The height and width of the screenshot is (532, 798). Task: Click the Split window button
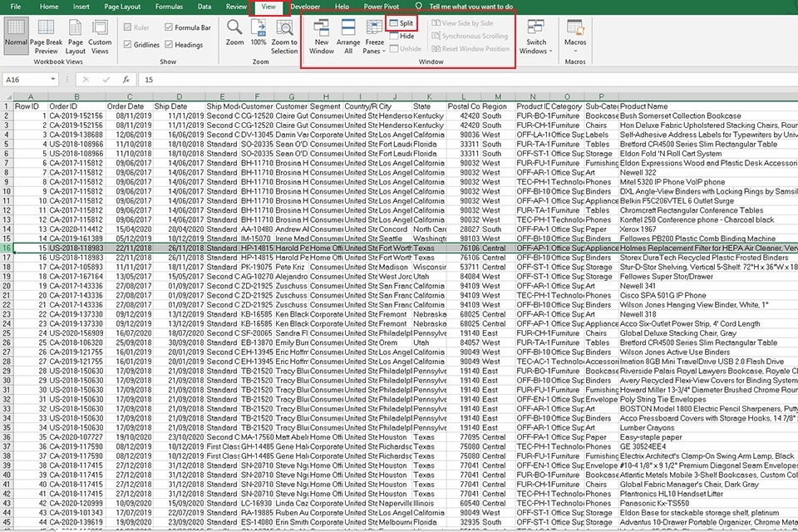pyautogui.click(x=401, y=23)
